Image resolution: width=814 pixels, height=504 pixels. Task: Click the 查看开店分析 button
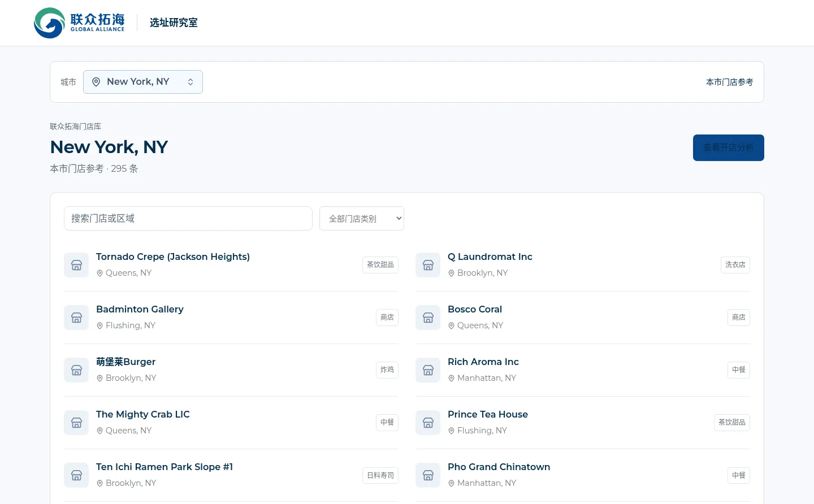pos(729,147)
